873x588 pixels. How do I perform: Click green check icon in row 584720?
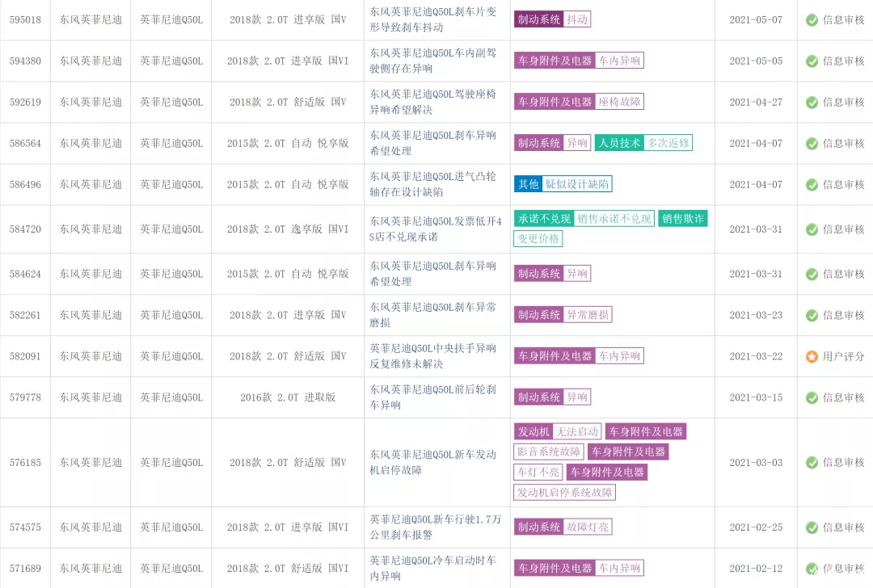coord(812,229)
